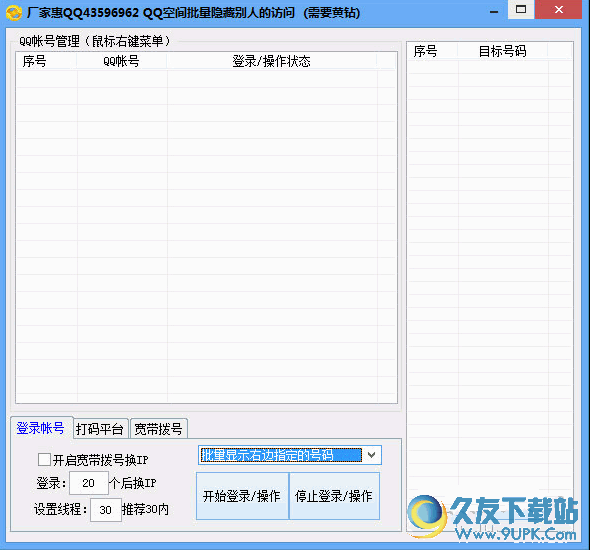The width and height of the screenshot is (590, 550).
Task: Open the 宽带拨号 tab
Action: [158, 429]
